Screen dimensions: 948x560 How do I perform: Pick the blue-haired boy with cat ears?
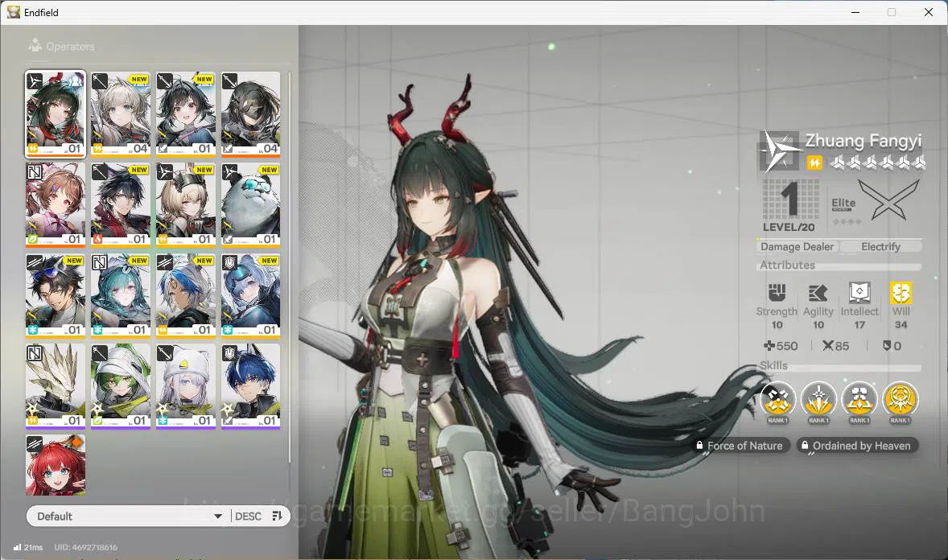251,386
